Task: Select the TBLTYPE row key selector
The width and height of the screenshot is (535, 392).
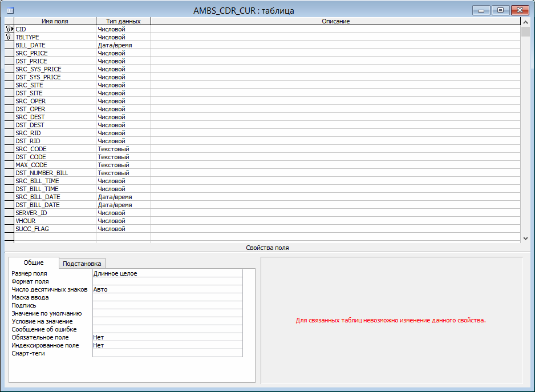Action: tap(9, 37)
